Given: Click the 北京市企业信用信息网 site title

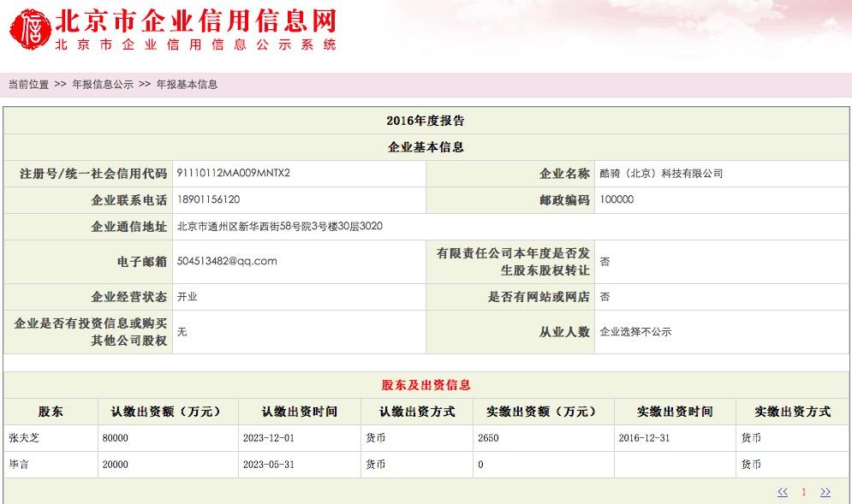Looking at the screenshot, I should coord(196,21).
